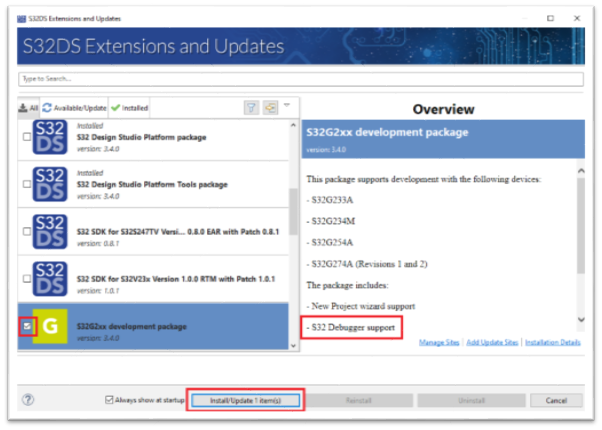Toggle Always show at startup checkbox

tap(109, 400)
